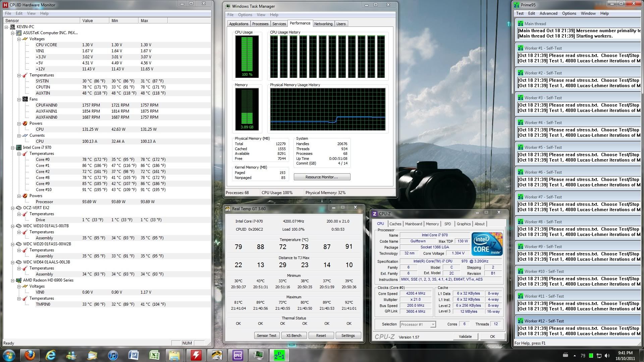Show hidden tray icons arrow
The image size is (644, 362).
[575, 356]
